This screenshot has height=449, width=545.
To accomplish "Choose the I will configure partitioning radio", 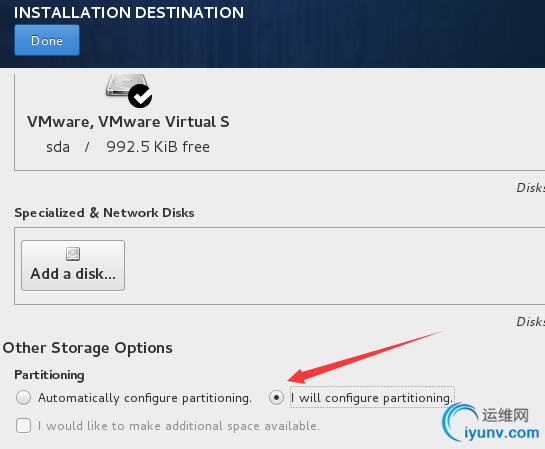I will 276,397.
